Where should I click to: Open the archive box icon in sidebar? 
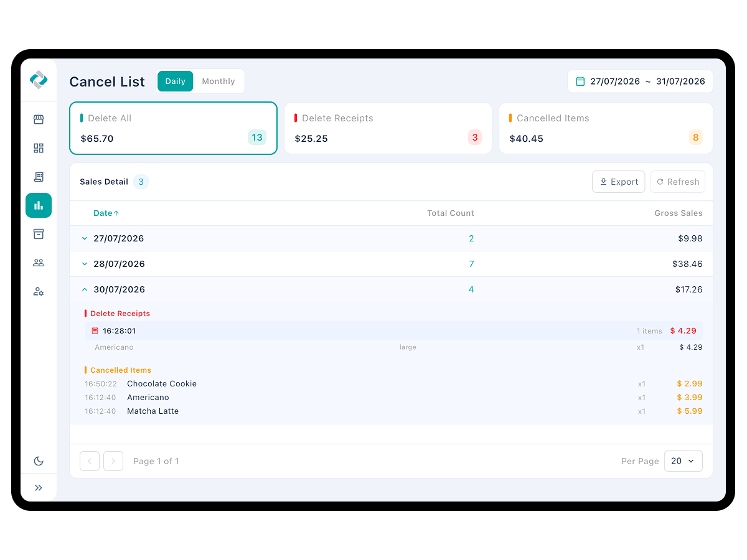[x=39, y=234]
